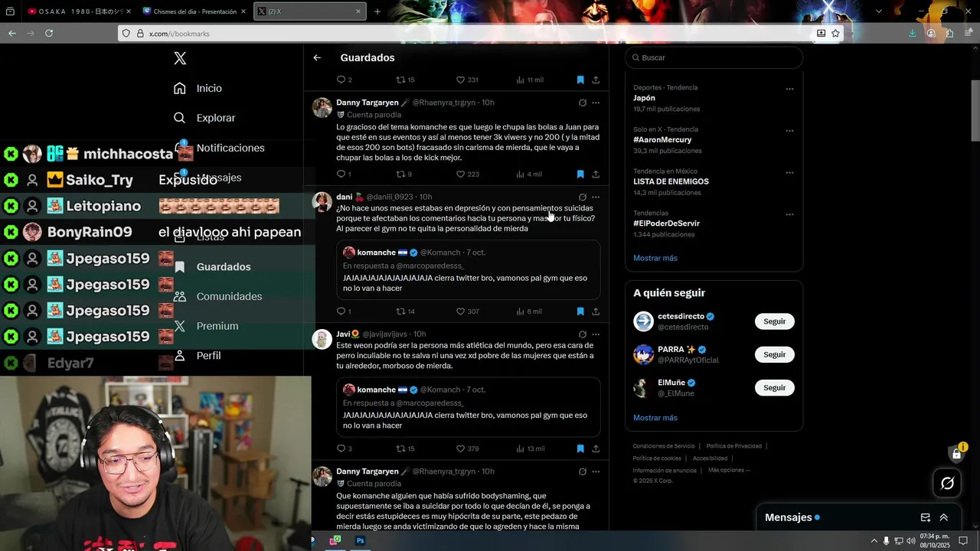The width and height of the screenshot is (980, 551).
Task: Focus the Buscar search field
Action: (x=714, y=57)
